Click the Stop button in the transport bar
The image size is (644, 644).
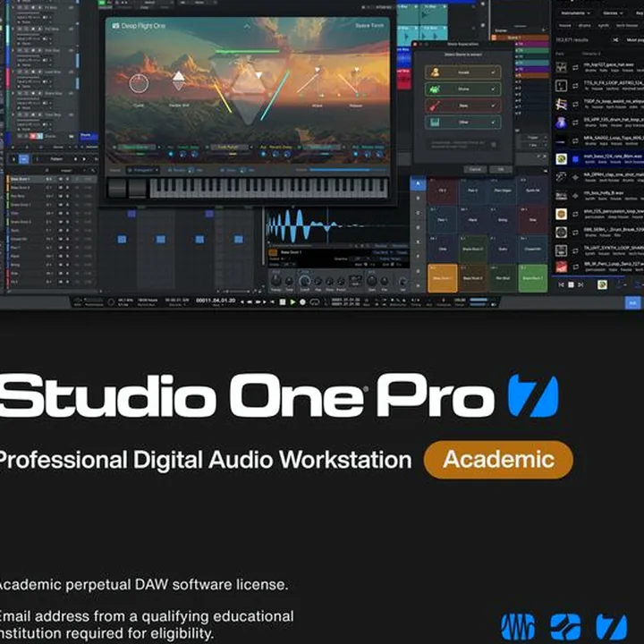click(x=283, y=302)
